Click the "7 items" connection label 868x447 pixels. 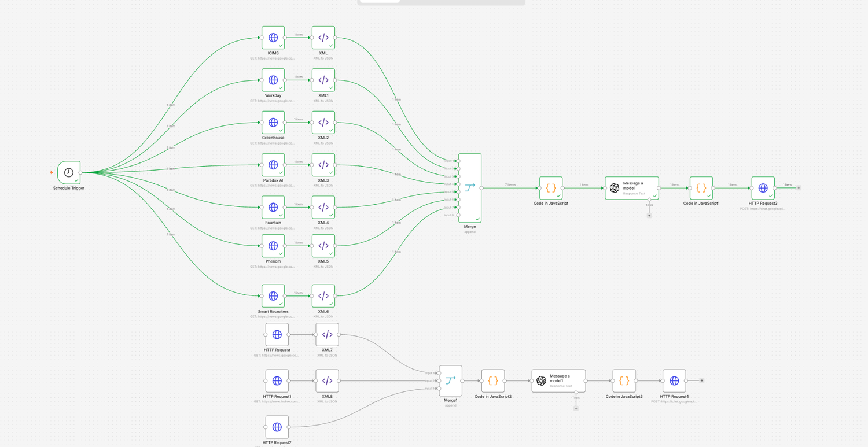(x=510, y=185)
